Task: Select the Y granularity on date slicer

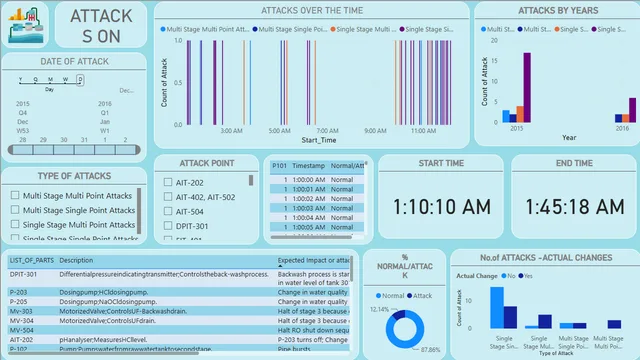Action: coord(20,80)
